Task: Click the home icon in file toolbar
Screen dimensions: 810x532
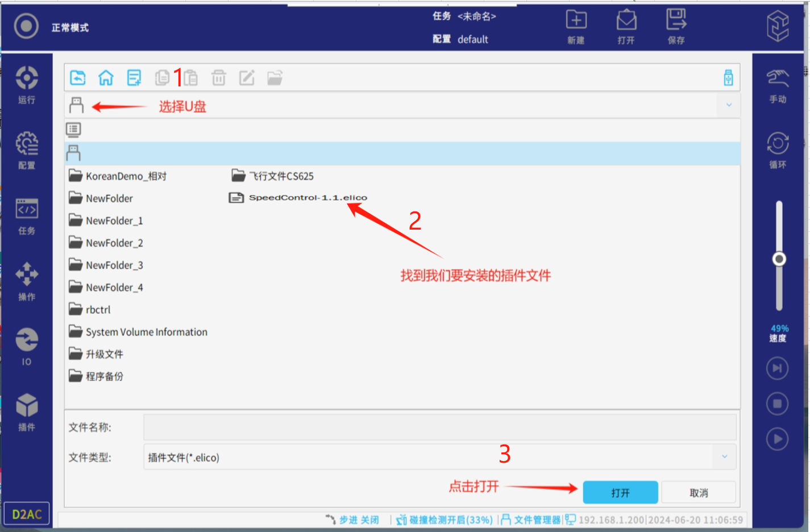Action: click(x=106, y=78)
